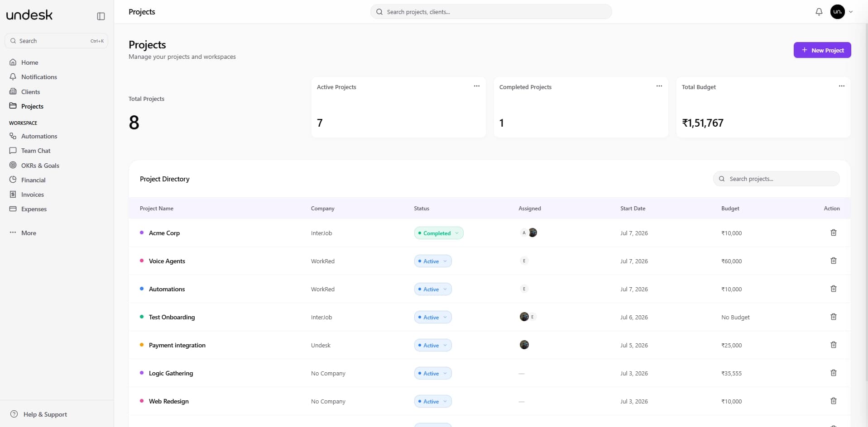Viewport: 868px width, 427px height.
Task: Click the Invoices icon in sidebar
Action: tap(13, 195)
